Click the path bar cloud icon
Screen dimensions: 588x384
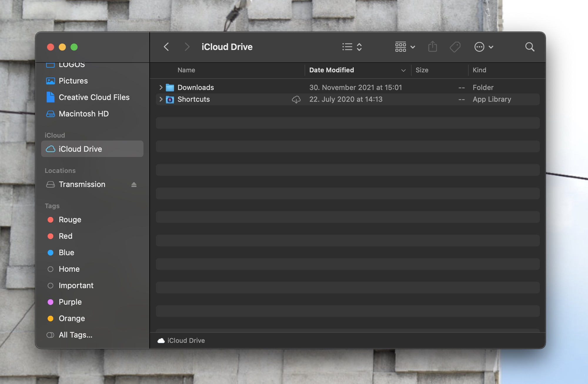point(161,340)
